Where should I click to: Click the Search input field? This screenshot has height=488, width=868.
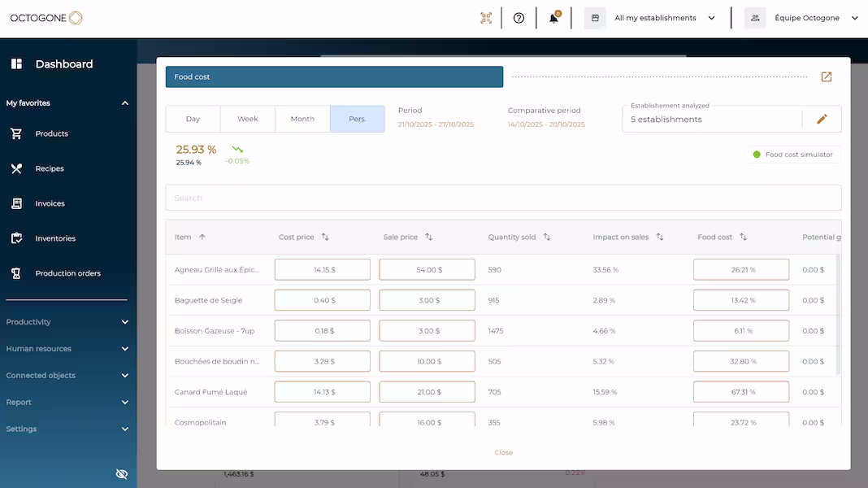(x=503, y=198)
